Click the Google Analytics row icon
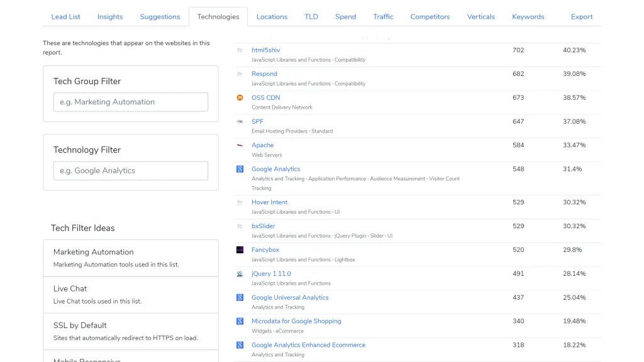 tap(240, 169)
